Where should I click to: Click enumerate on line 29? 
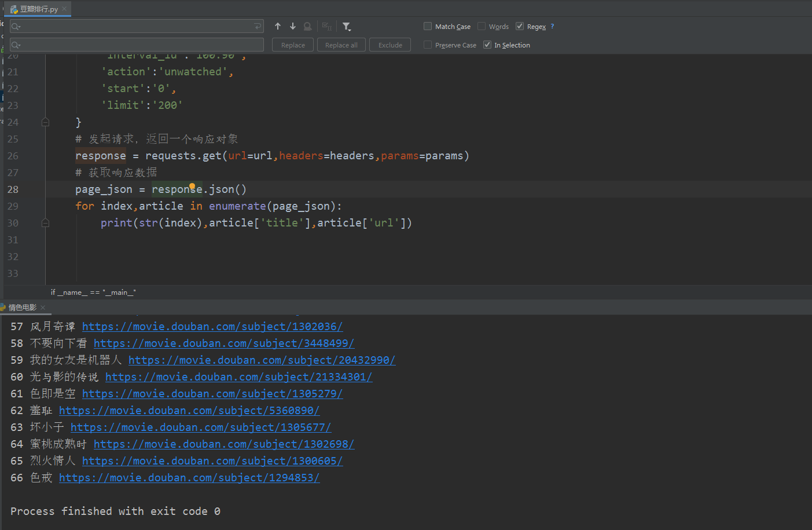click(x=237, y=206)
